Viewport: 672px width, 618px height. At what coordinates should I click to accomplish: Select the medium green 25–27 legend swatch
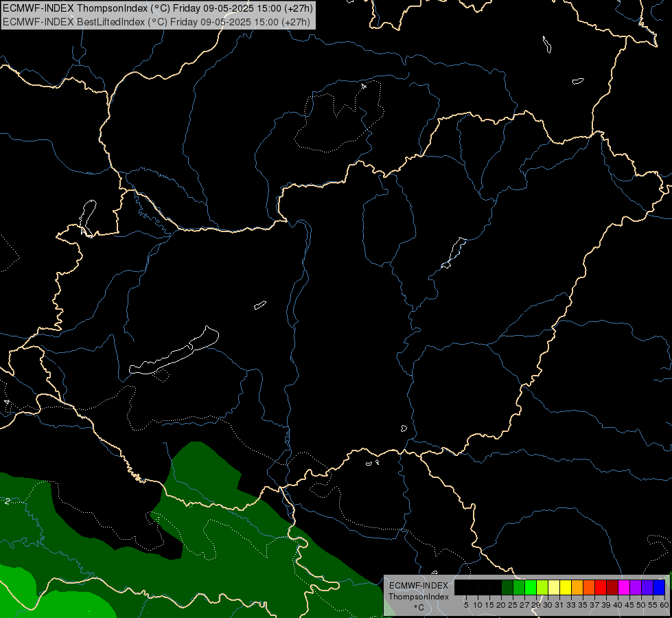(519, 587)
